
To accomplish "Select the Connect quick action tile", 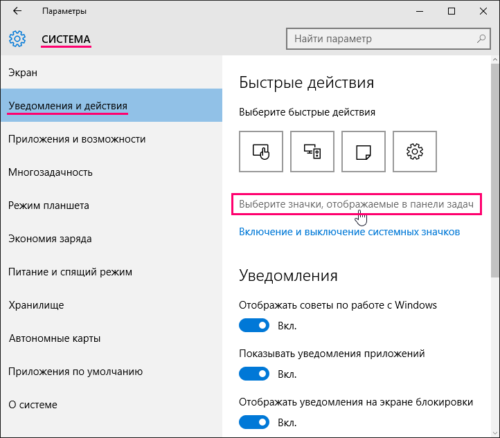I will (312, 152).
